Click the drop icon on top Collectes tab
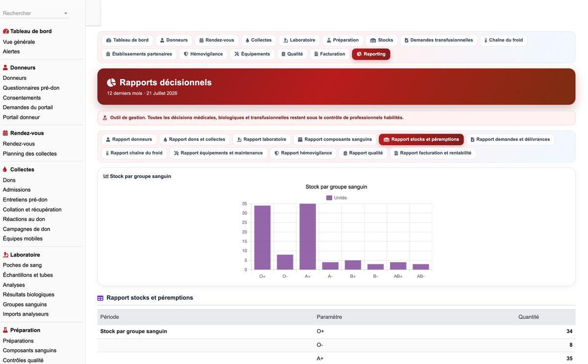This screenshot has width=588, height=364. tap(247, 40)
